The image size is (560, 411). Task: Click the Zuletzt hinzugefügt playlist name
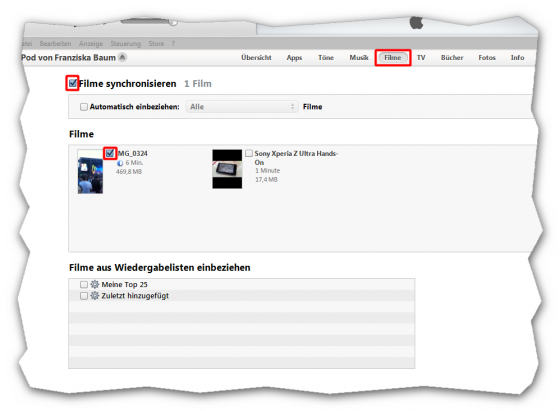point(135,296)
